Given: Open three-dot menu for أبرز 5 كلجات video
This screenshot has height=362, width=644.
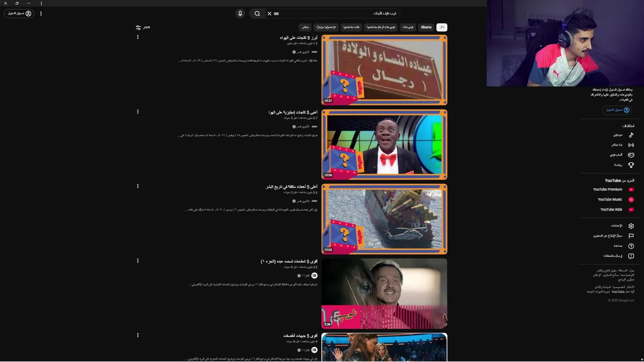Looking at the screenshot, I should tap(137, 37).
